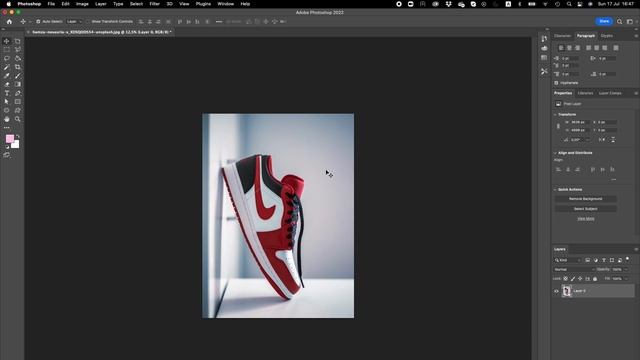
Task: Select the Crop tool
Action: (18, 67)
